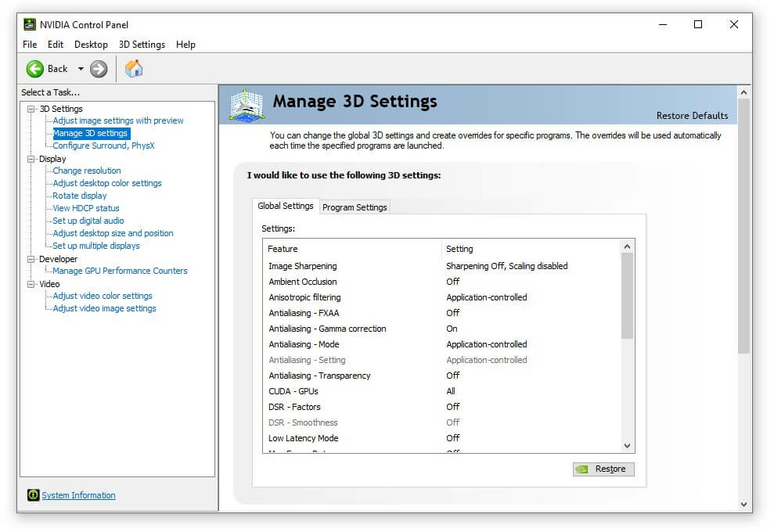The image size is (774, 532).
Task: Open the 3D Settings menu
Action: pyautogui.click(x=142, y=45)
